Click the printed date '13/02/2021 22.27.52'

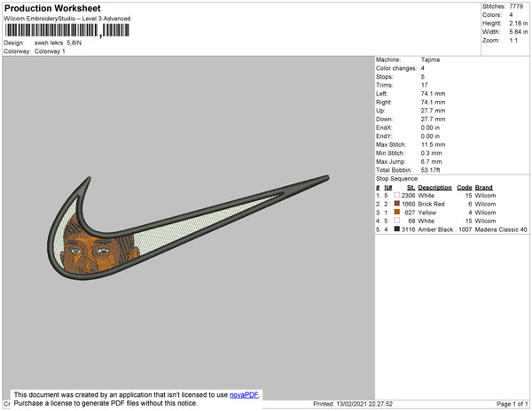pos(364,404)
